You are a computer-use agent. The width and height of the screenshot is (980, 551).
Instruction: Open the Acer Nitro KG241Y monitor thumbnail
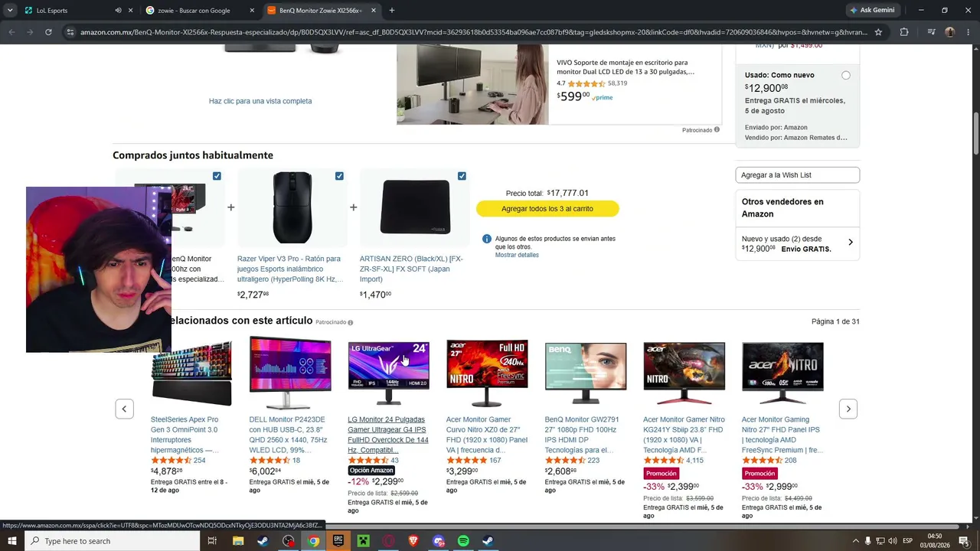pos(684,373)
